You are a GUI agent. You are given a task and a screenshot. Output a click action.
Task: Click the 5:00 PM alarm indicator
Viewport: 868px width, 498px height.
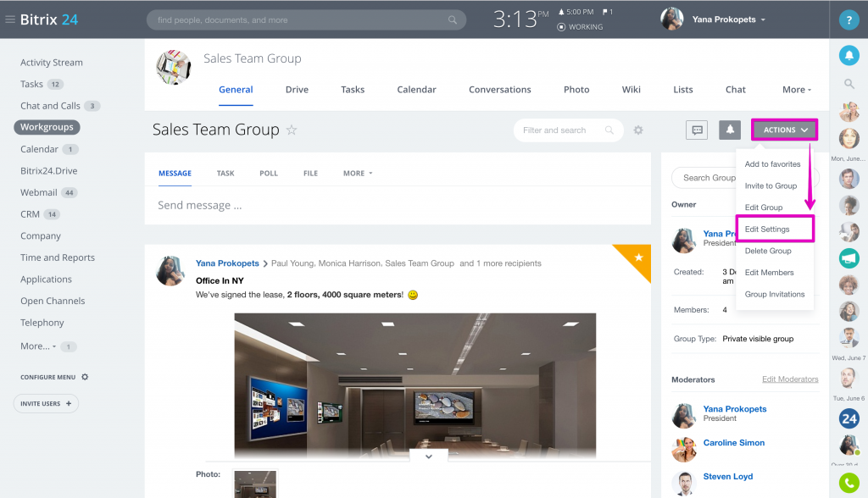click(x=576, y=12)
